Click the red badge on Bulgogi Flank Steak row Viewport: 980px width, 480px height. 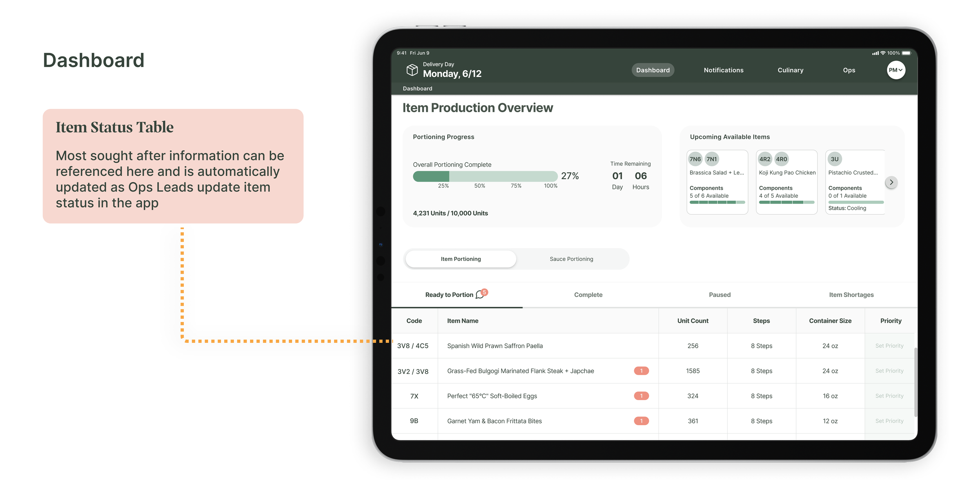[x=641, y=371]
